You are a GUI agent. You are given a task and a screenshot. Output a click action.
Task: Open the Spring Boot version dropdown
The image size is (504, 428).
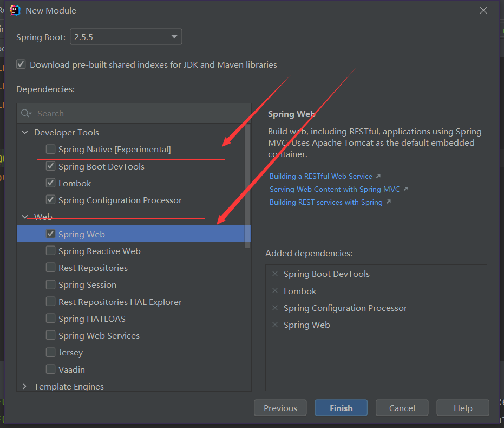coord(126,37)
